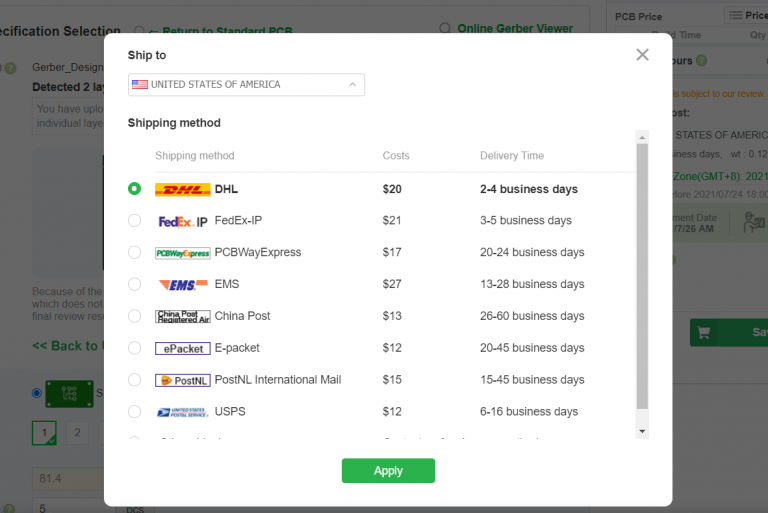Image resolution: width=768 pixels, height=513 pixels.
Task: Select the option 2 box in background
Action: click(77, 433)
